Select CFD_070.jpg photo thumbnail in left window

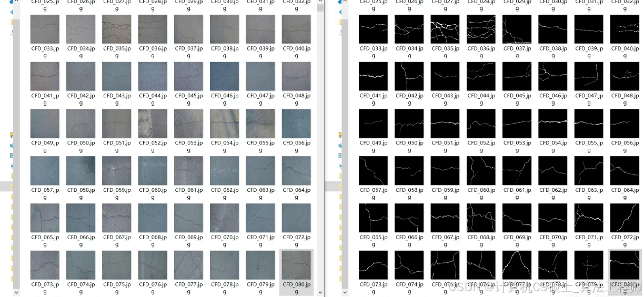(x=224, y=218)
